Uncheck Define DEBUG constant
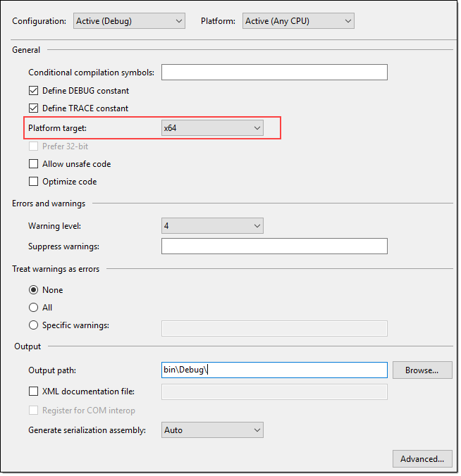Viewport: 461px width, 476px height. click(33, 91)
